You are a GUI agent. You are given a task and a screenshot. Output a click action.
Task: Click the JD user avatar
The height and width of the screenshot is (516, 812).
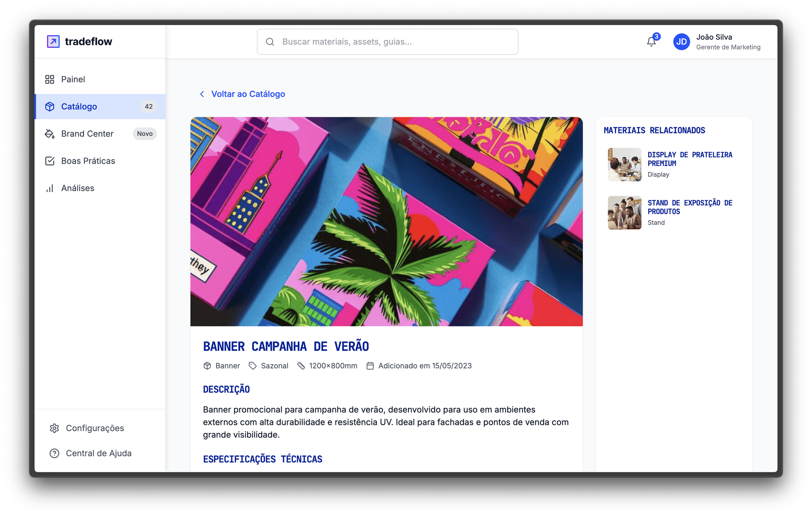pyautogui.click(x=681, y=42)
